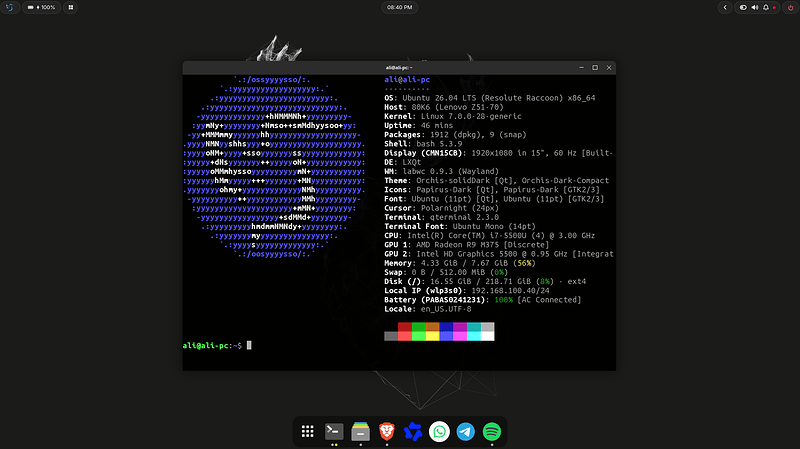Click the 'Uptime: 46 mins' line
The width and height of the screenshot is (800, 449).
[418, 126]
